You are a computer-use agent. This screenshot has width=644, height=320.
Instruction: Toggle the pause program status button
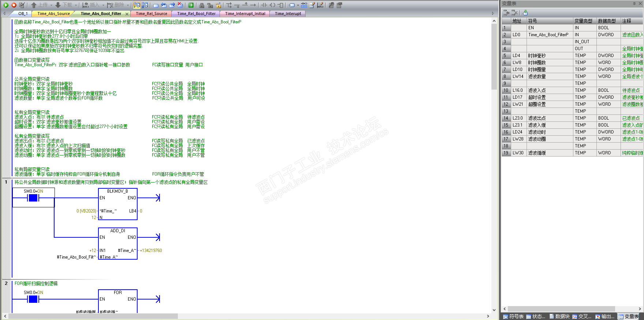[145, 5]
